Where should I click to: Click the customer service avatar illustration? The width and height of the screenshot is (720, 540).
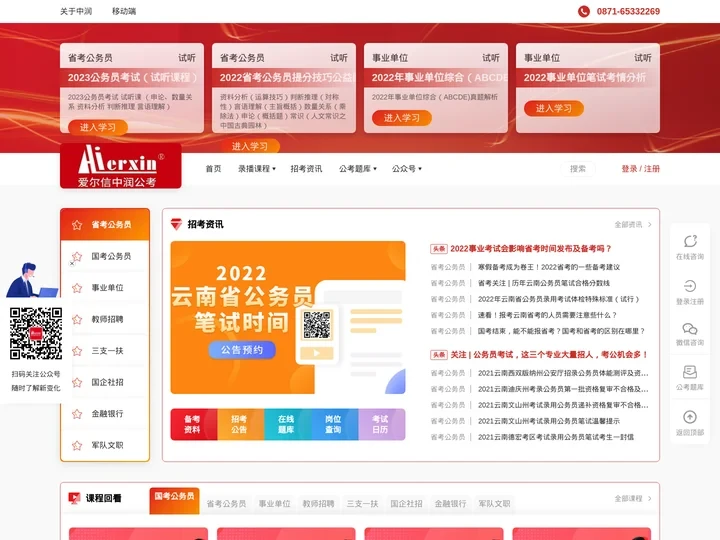click(x=31, y=280)
